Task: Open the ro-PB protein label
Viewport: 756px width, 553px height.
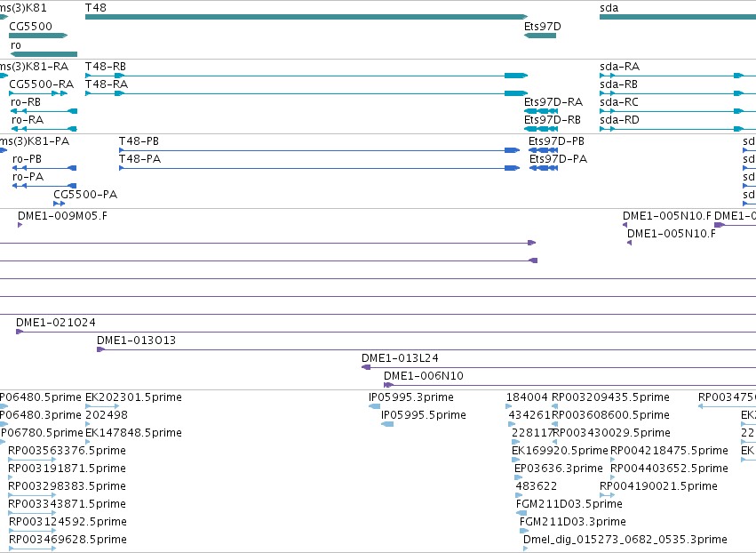Action: click(x=27, y=159)
